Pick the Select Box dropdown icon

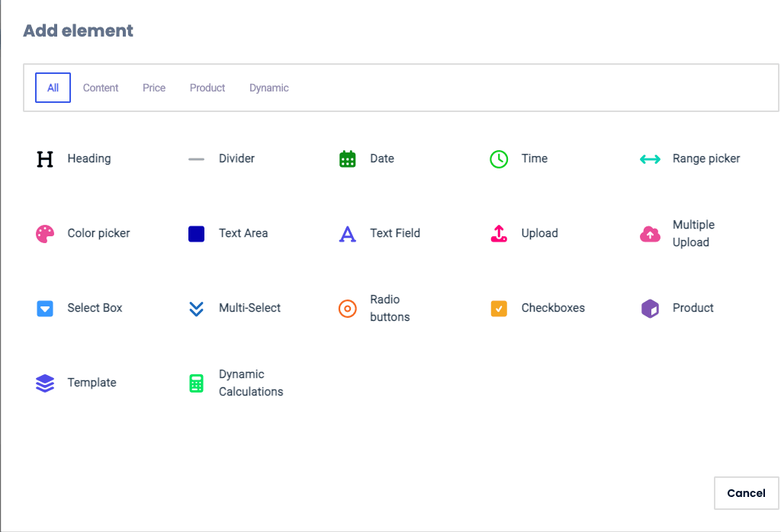click(45, 309)
